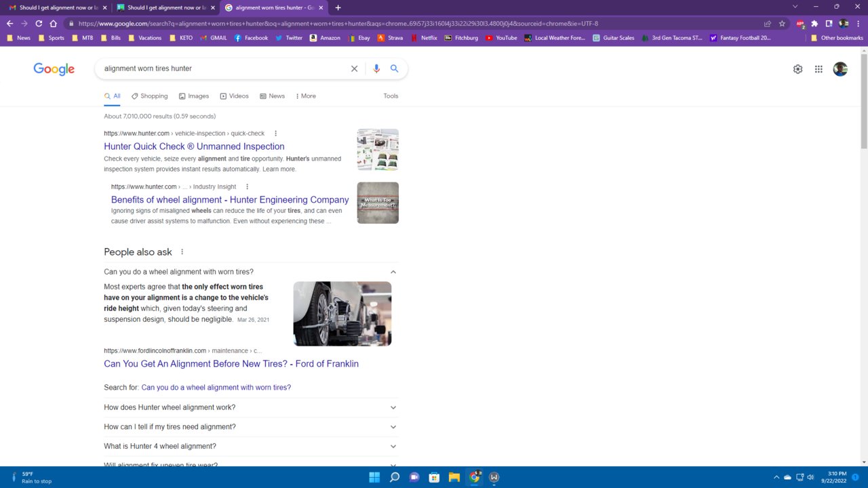Clear the search box with X icon
Viewport: 868px width, 488px height.
tap(354, 68)
